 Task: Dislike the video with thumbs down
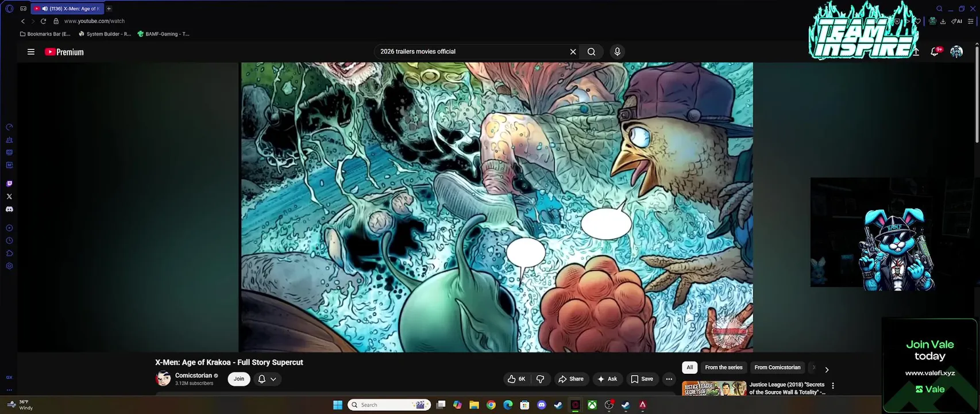point(540,379)
